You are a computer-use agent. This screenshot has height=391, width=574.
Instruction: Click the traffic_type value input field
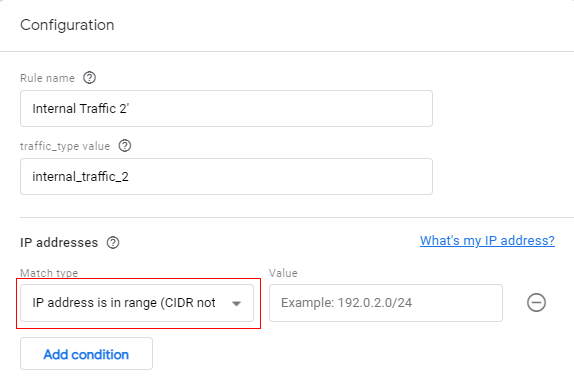[226, 176]
